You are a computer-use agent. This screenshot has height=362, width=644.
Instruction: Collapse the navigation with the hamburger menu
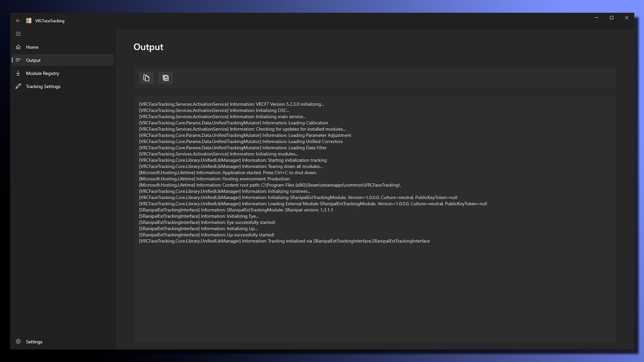(x=18, y=34)
